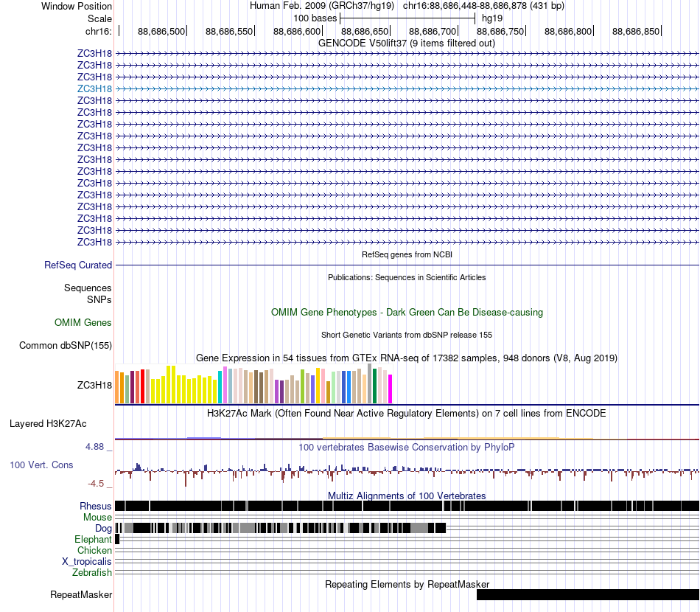Viewport: 700px width, 612px height.
Task: Click the Window Position label
Action: (77, 6)
